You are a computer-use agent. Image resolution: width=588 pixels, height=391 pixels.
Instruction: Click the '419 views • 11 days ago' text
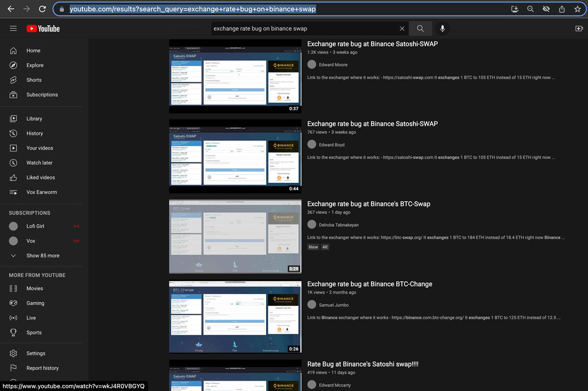[x=331, y=372]
